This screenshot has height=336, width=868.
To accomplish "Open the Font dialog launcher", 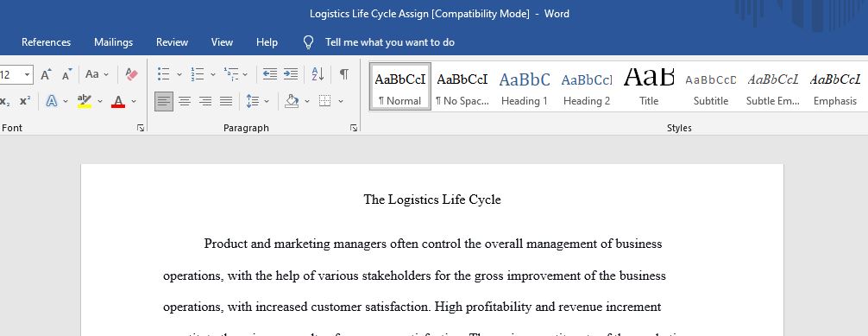I will 141,128.
